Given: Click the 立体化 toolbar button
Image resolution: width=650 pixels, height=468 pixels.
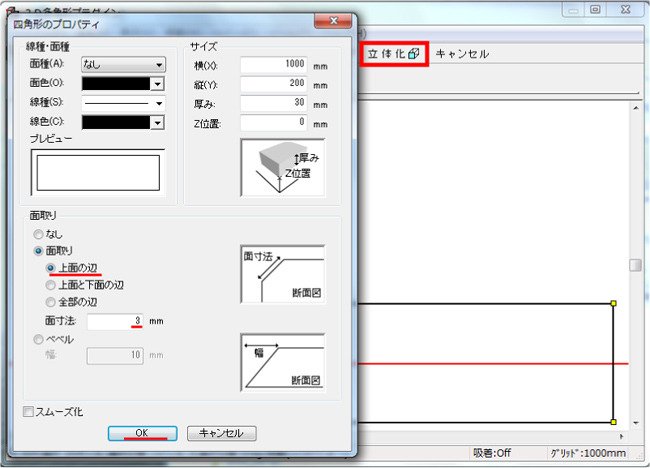Looking at the screenshot, I should tap(394, 54).
